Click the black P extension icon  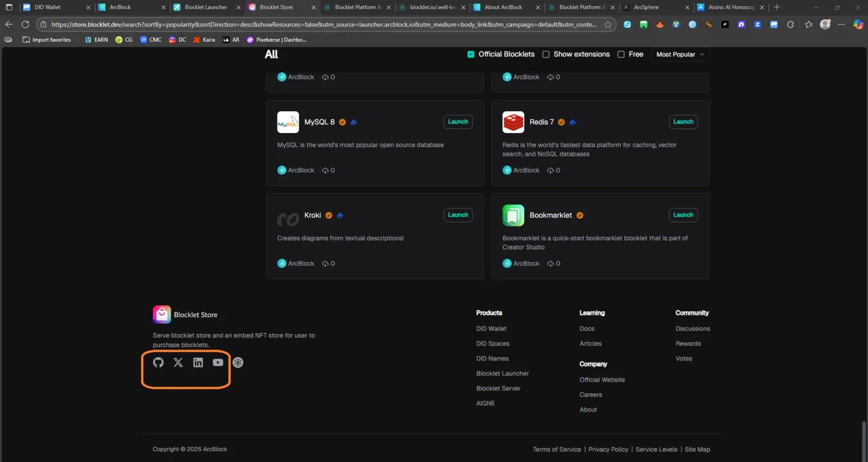point(725,24)
